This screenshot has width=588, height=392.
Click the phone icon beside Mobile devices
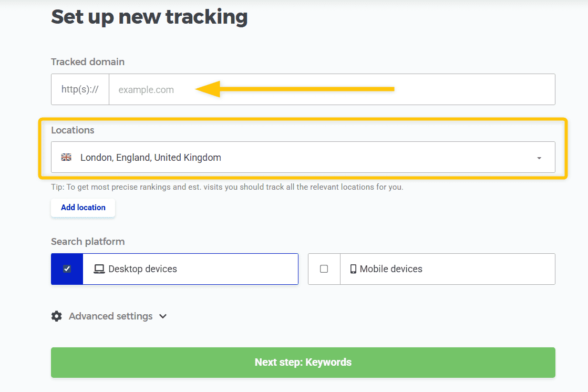[x=353, y=269]
